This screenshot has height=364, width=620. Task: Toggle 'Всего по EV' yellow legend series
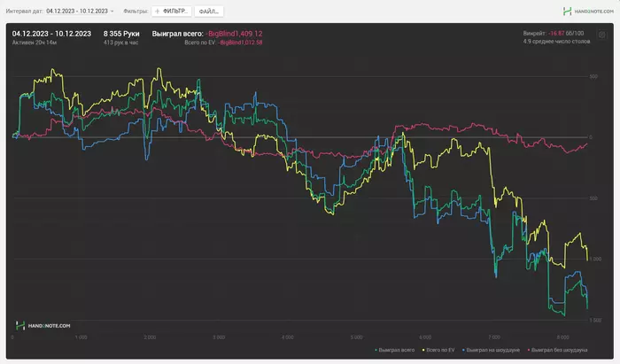point(438,350)
